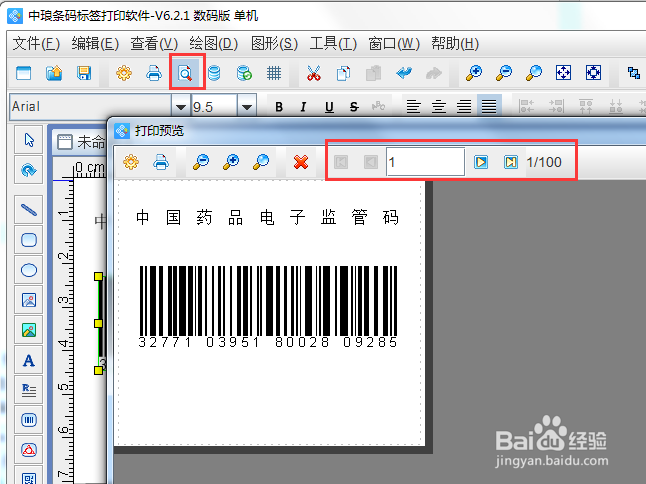Click the expand-outward arrows icon
This screenshot has height=484, width=646.
coord(593,73)
